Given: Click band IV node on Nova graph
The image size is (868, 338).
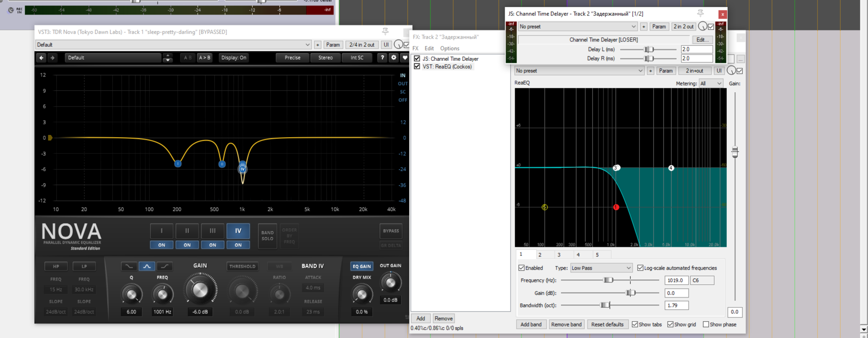Looking at the screenshot, I should pyautogui.click(x=242, y=169).
